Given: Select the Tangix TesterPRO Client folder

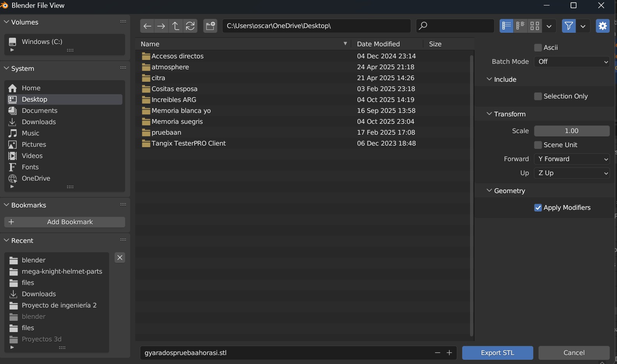Looking at the screenshot, I should pyautogui.click(x=303, y=143).
